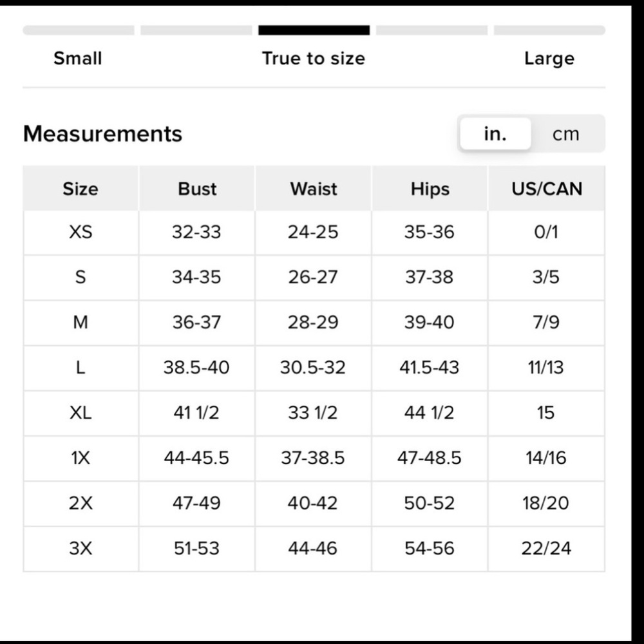Click the Bust column header
Image resolution: width=644 pixels, height=644 pixels.
(196, 189)
